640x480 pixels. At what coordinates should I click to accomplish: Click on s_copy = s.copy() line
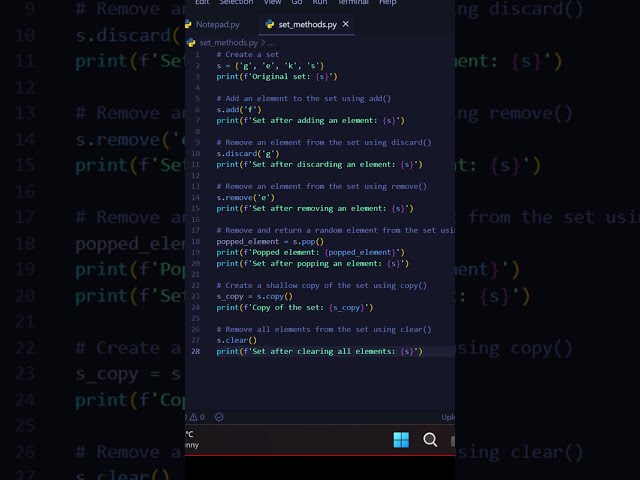(254, 296)
